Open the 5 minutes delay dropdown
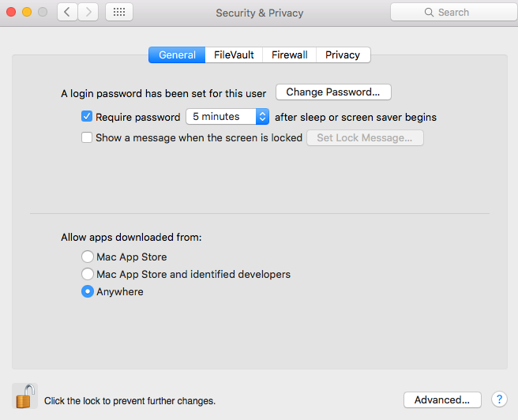Screen dimensions: 518x420 [x=227, y=117]
